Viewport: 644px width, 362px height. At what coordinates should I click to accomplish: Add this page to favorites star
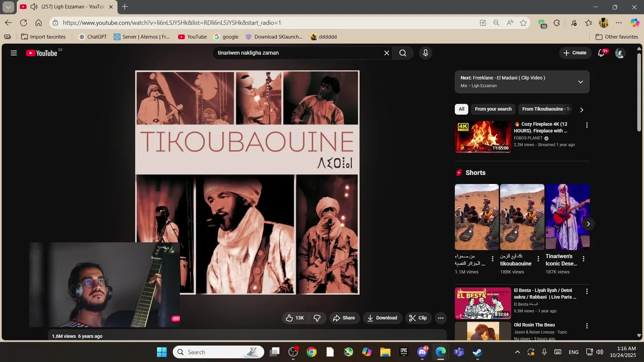pyautogui.click(x=523, y=23)
